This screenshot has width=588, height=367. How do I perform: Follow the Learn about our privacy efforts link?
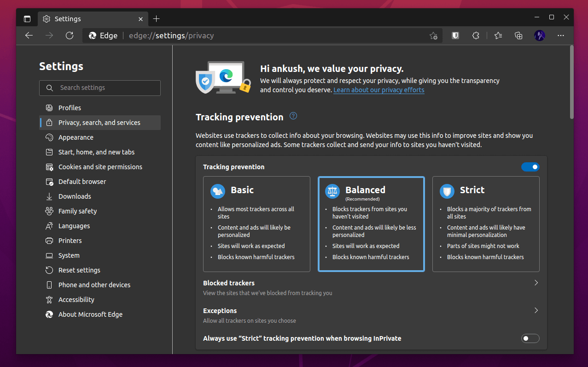tap(379, 90)
